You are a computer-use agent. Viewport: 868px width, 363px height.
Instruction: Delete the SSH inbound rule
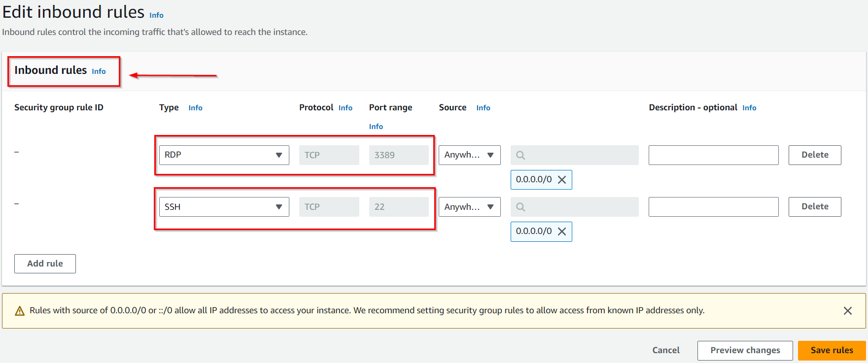click(x=814, y=207)
